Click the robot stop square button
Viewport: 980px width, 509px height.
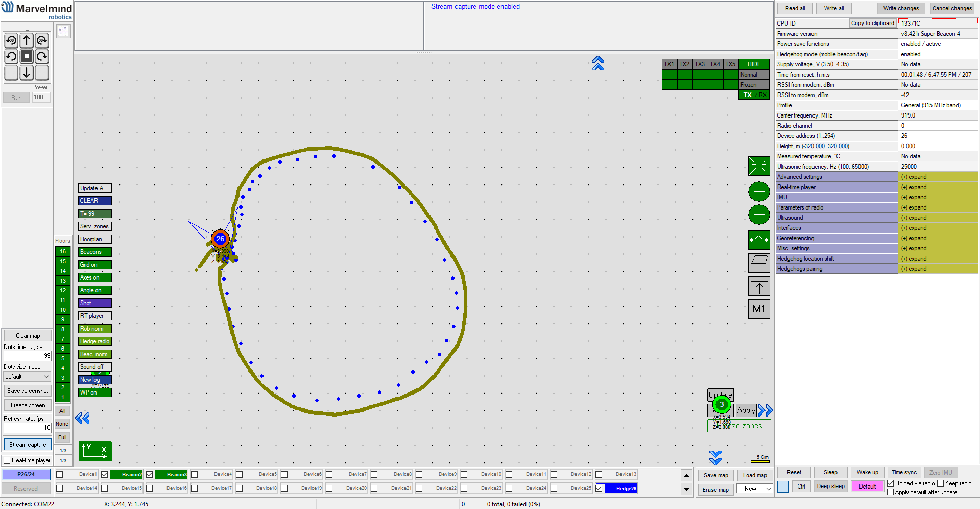(27, 56)
